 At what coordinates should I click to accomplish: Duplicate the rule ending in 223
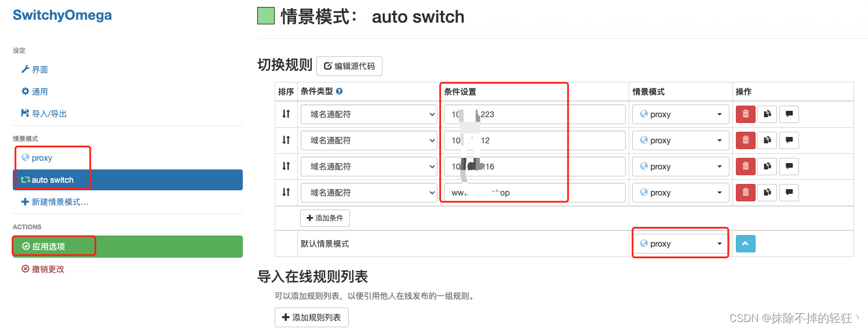point(767,114)
